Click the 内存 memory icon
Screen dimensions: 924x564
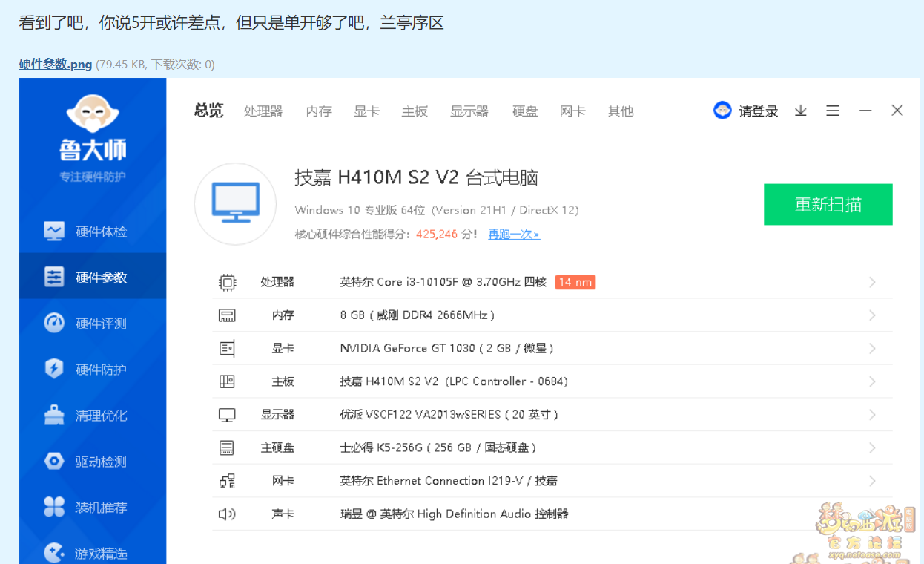coord(227,315)
